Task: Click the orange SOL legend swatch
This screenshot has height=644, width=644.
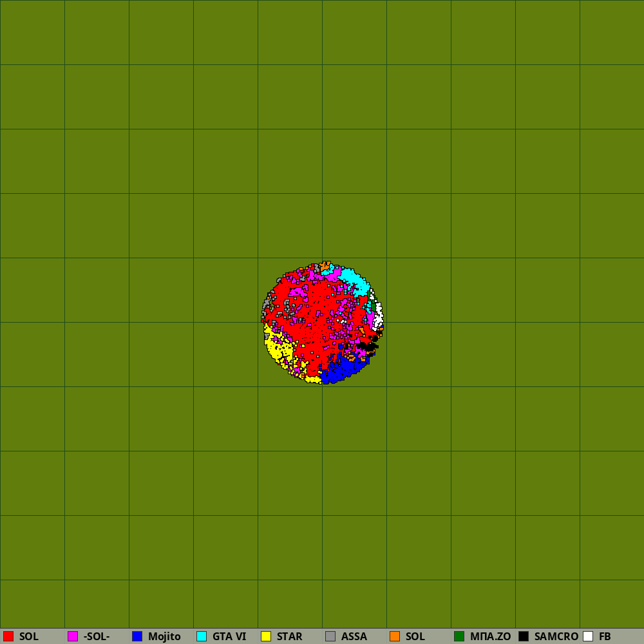Action: coord(395,636)
